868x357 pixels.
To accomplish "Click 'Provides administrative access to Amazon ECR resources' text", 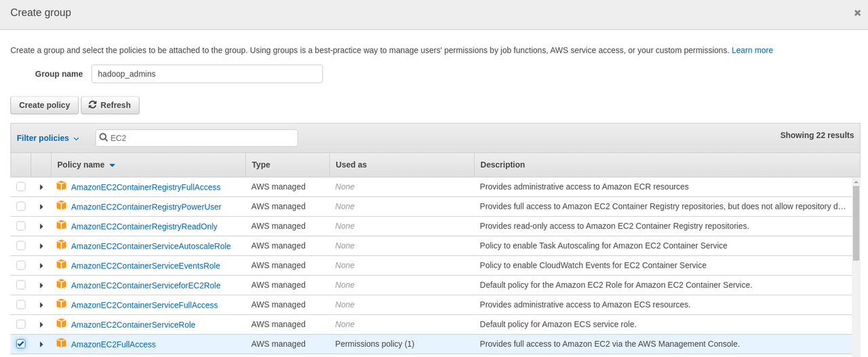I will pos(584,187).
